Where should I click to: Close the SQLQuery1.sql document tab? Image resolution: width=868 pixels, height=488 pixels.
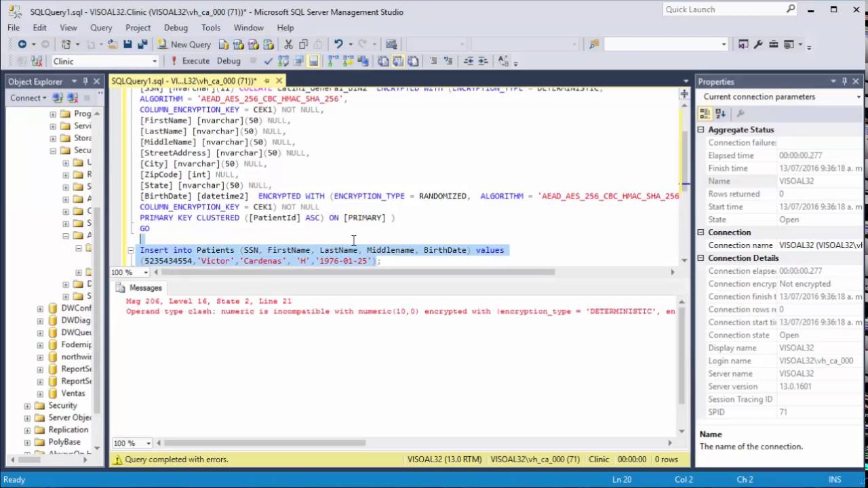click(x=277, y=81)
